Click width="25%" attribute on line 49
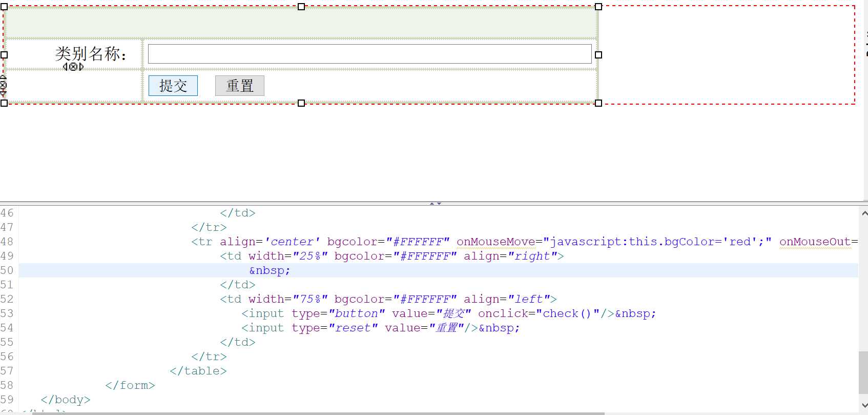 288,256
